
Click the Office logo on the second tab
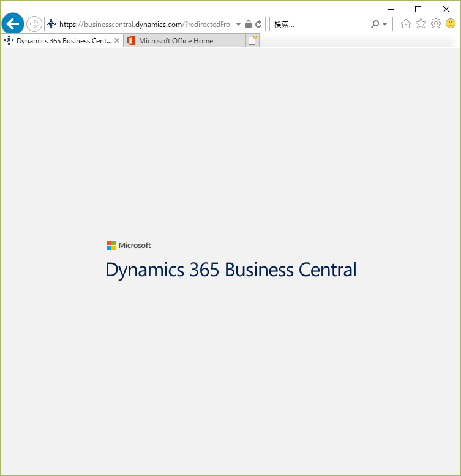(132, 40)
